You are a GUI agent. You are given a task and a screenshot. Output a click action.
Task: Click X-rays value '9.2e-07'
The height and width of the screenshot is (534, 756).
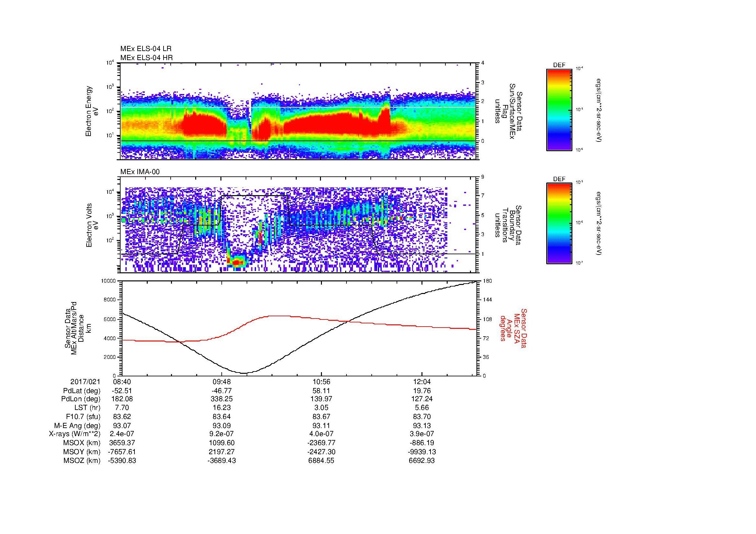tap(222, 434)
